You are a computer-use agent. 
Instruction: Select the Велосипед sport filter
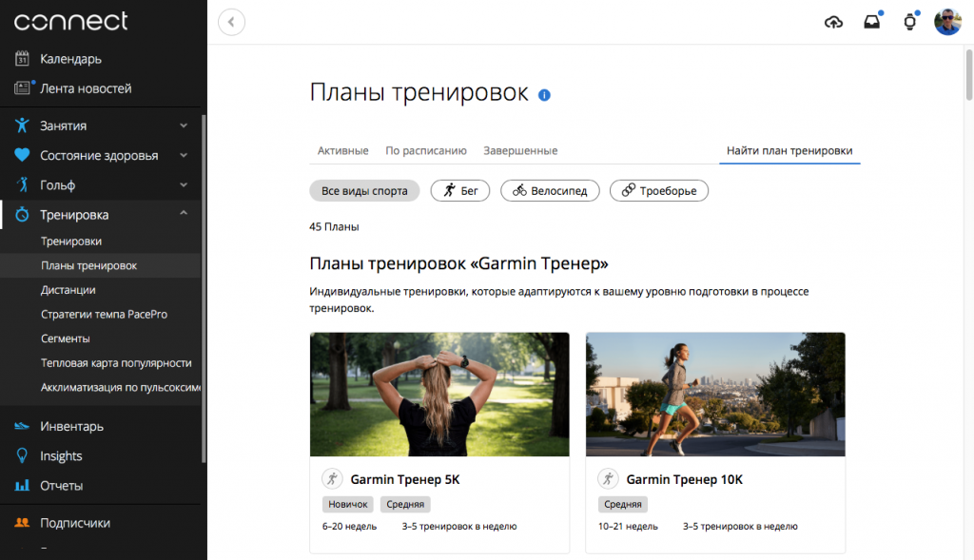550,191
